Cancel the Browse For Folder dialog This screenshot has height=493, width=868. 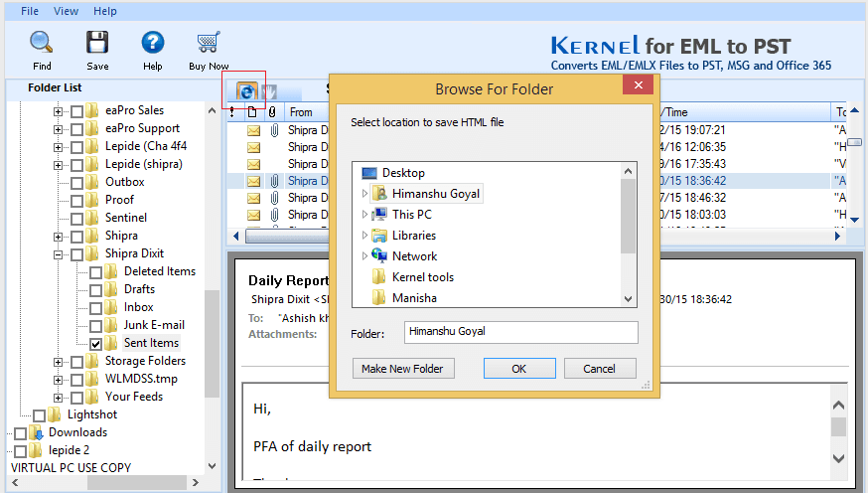tap(600, 369)
